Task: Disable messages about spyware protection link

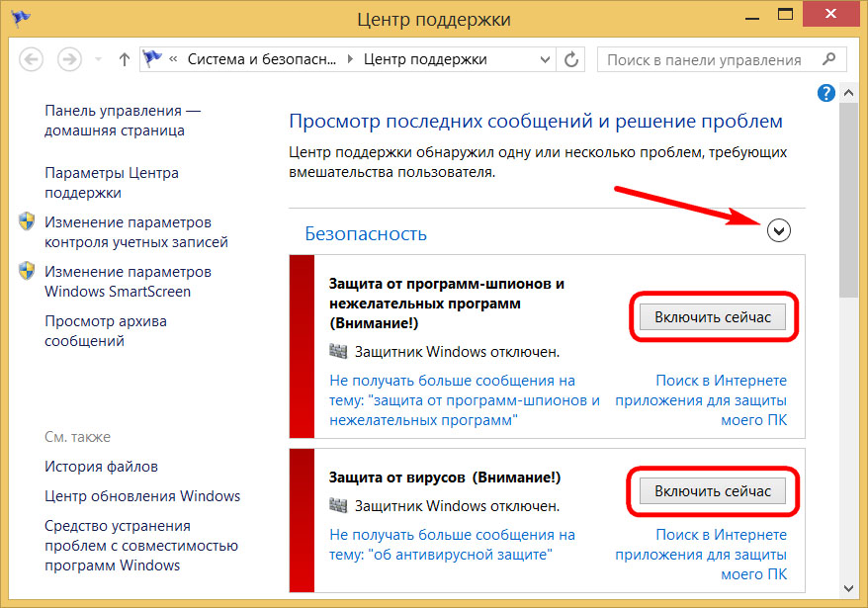Action: click(465, 399)
